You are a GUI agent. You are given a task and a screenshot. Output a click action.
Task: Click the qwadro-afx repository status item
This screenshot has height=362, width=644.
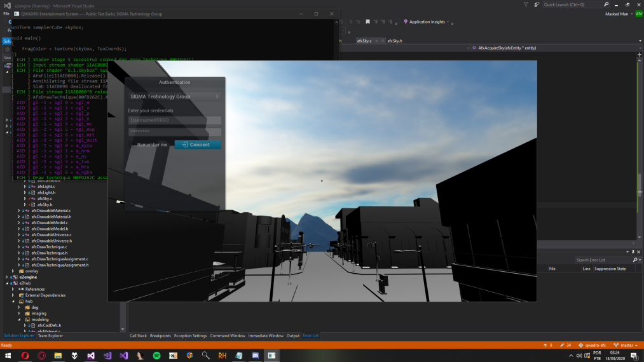tap(592, 345)
